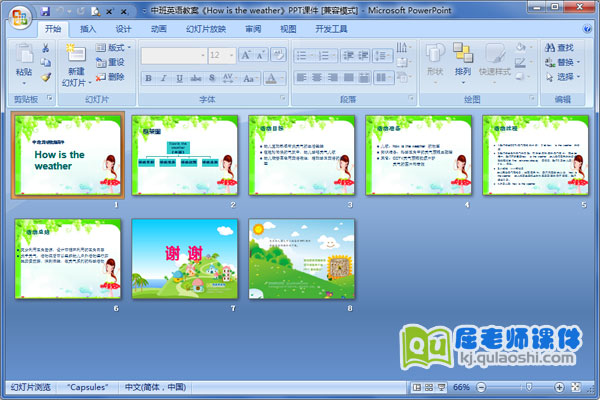Switch to the 视图 View tab
This screenshot has height=400, width=600.
pos(288,29)
